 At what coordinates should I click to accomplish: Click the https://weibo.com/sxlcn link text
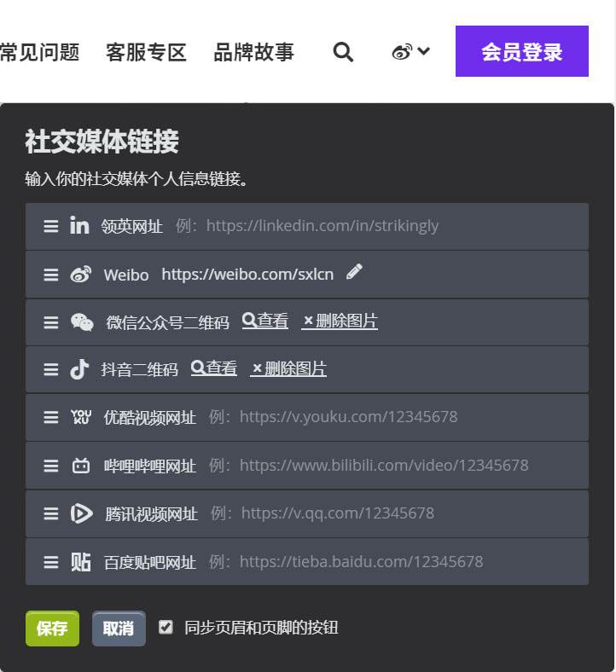click(247, 275)
